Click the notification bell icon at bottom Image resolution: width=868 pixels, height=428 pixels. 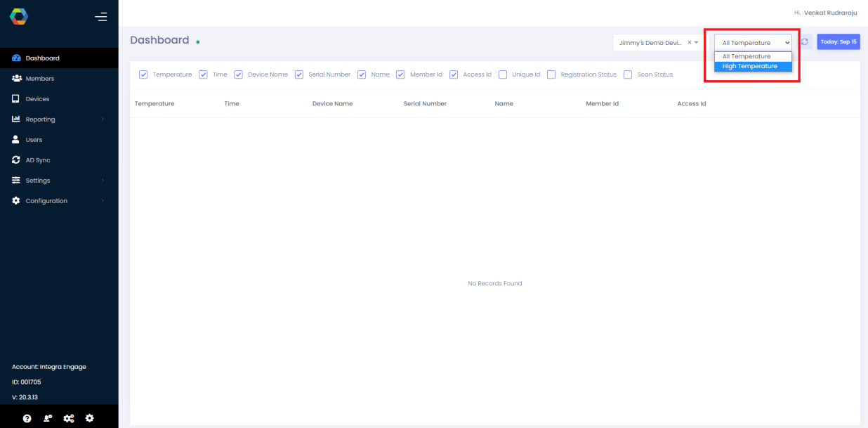click(x=47, y=418)
